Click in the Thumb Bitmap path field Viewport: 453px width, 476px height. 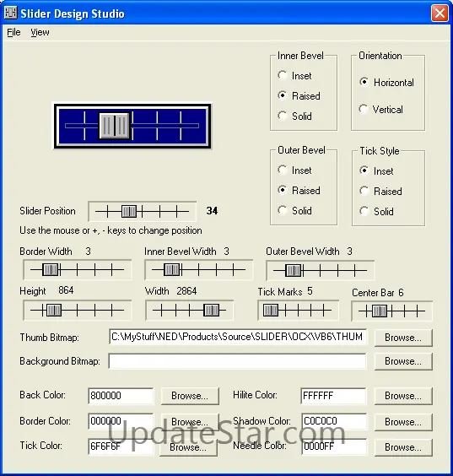tap(238, 337)
